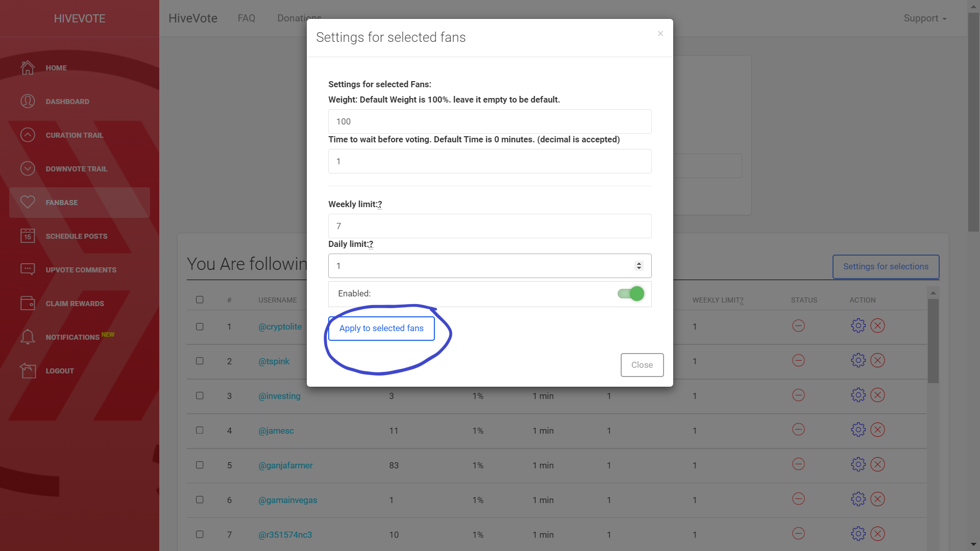Open settings gear for @r351574nc3
This screenshot has width=980, height=551.
click(x=858, y=534)
